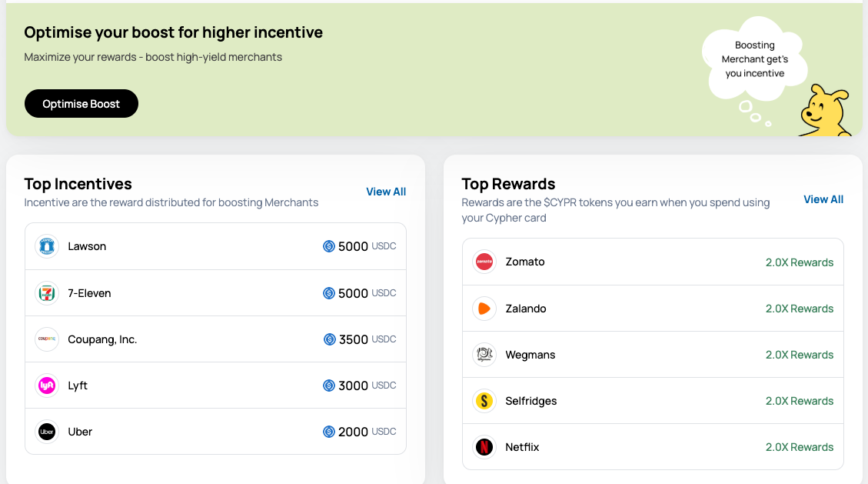Click the Uber merchant name

(x=80, y=432)
